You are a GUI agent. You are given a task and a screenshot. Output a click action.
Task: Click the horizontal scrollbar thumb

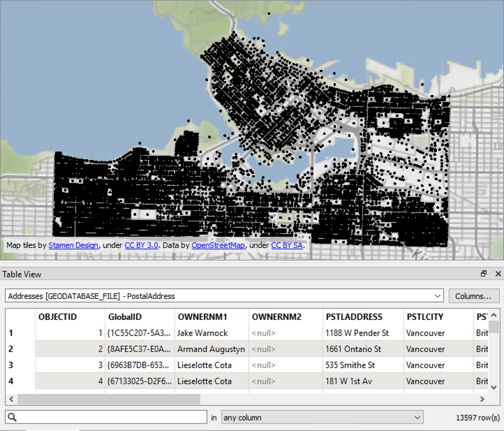coord(109,399)
